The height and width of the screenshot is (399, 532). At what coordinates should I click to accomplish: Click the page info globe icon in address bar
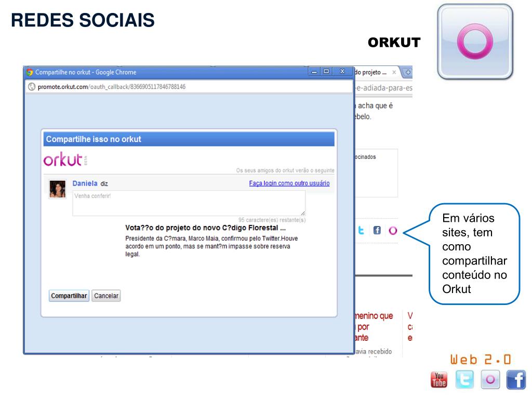[32, 87]
